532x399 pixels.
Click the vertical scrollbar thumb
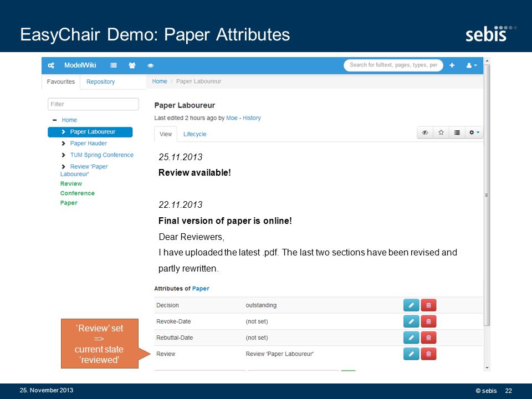pyautogui.click(x=487, y=195)
